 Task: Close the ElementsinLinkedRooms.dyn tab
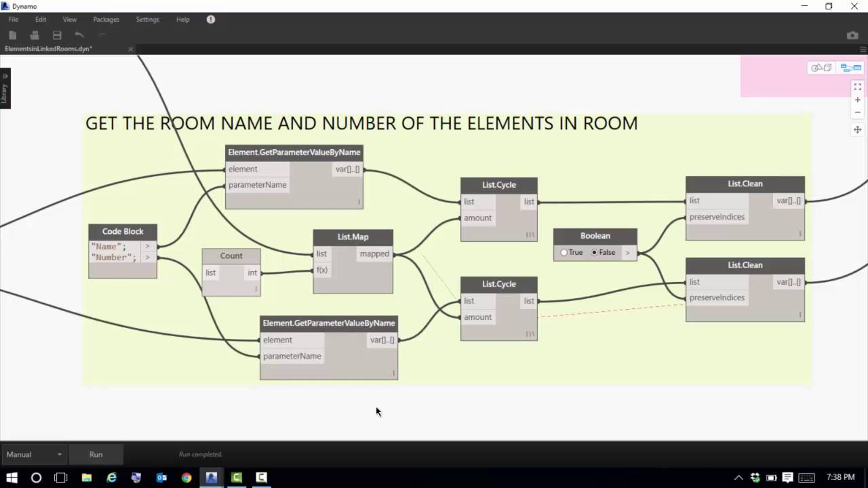click(x=131, y=49)
